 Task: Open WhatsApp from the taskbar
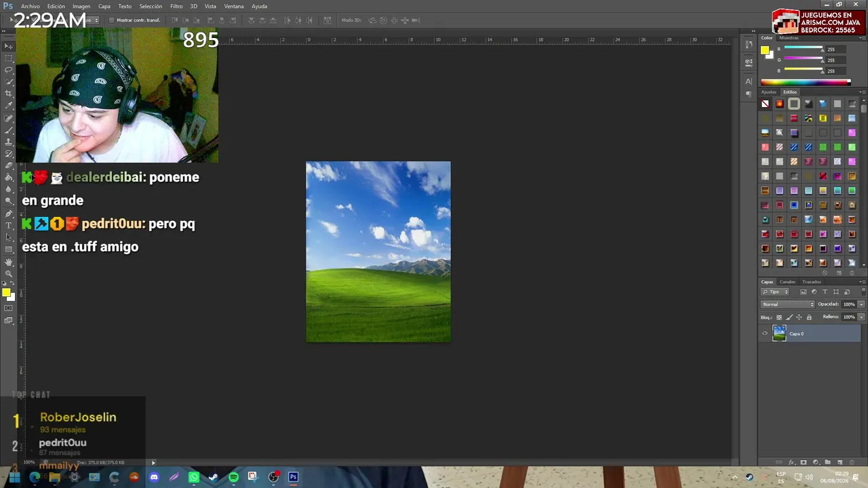194,477
